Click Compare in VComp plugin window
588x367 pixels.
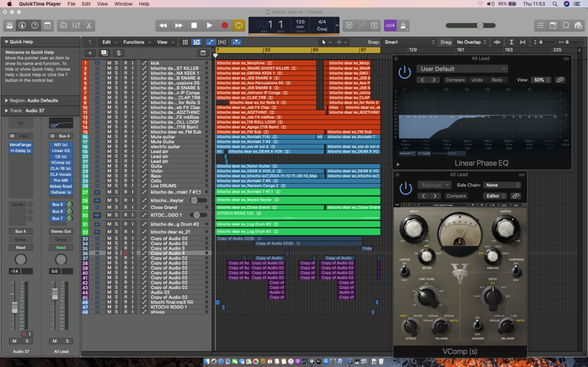click(x=456, y=196)
